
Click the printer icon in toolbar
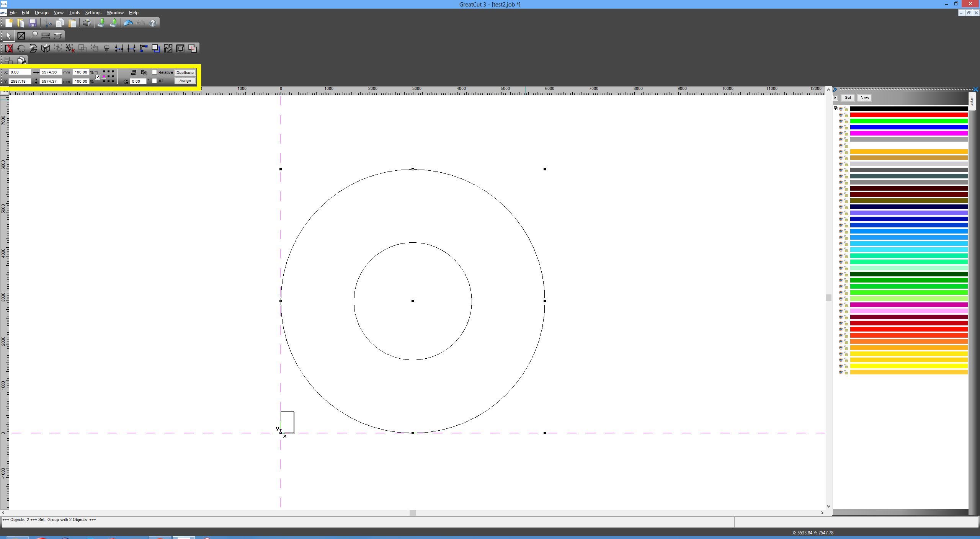click(87, 23)
